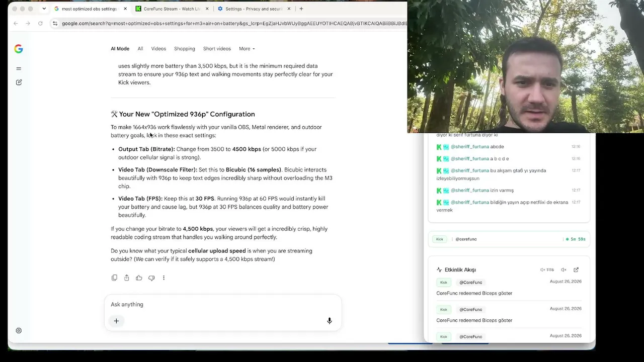Screen dimensions: 644x362
Task: Activate microphone voice input
Action: (330, 321)
